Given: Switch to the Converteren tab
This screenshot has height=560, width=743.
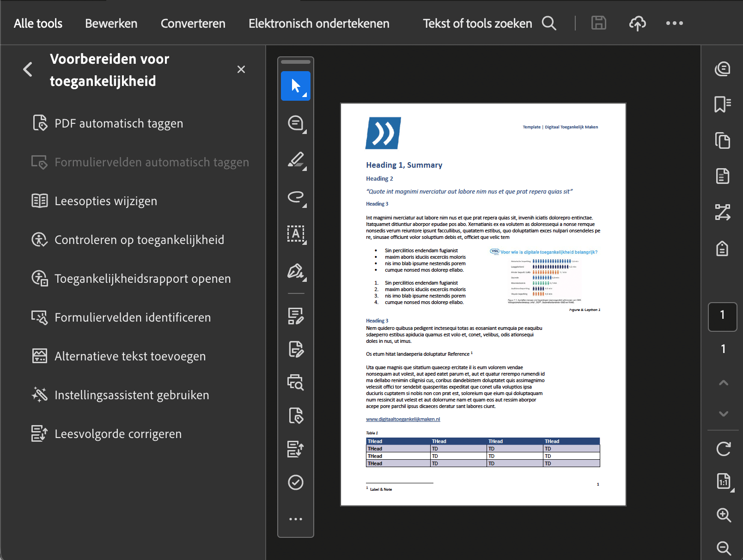Looking at the screenshot, I should click(193, 23).
